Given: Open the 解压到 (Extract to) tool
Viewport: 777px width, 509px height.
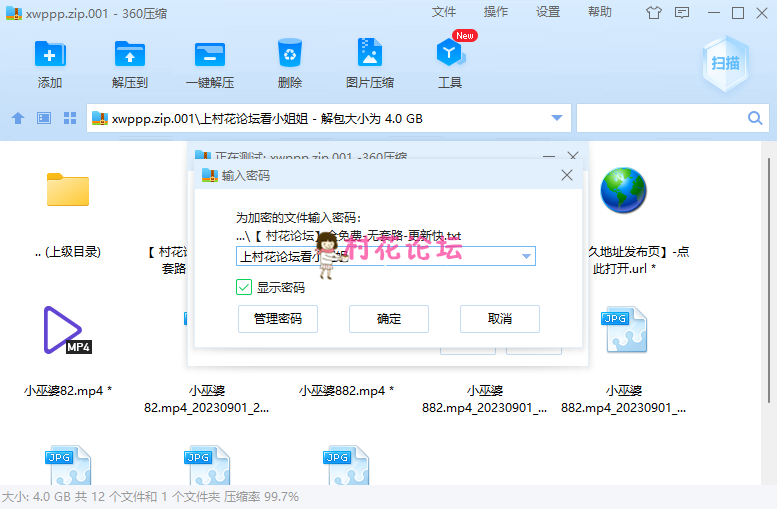Looking at the screenshot, I should coord(130,54).
